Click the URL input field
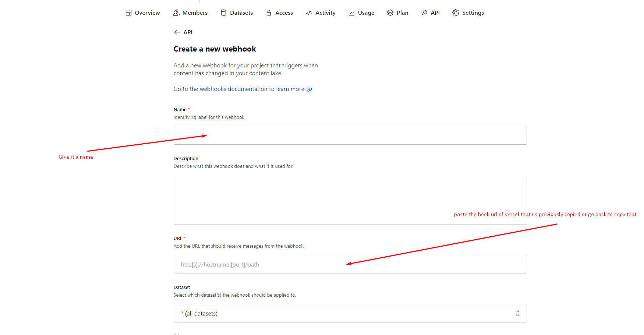The height and width of the screenshot is (335, 644). (350, 264)
